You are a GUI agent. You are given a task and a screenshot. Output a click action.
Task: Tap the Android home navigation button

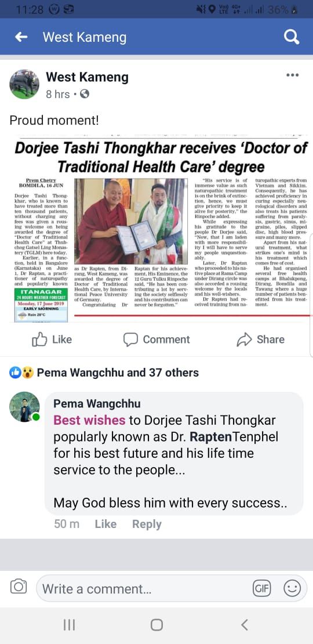point(156,625)
